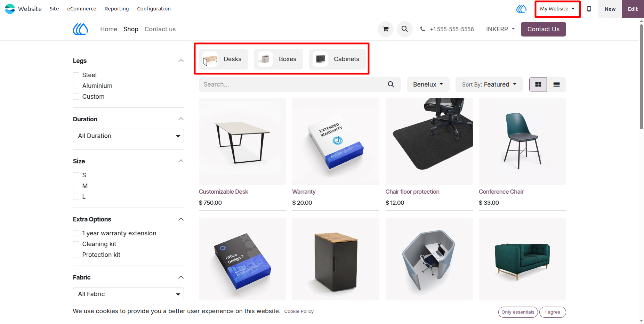The width and height of the screenshot is (644, 324).
Task: Click the website logo beside Home
Action: (x=80, y=29)
